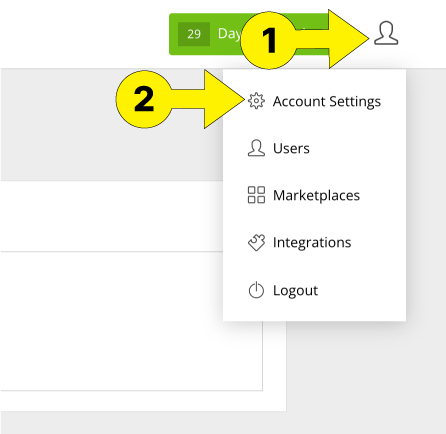The height and width of the screenshot is (434, 446).
Task: Click the Integrations puzzle piece icon
Action: pyautogui.click(x=256, y=242)
